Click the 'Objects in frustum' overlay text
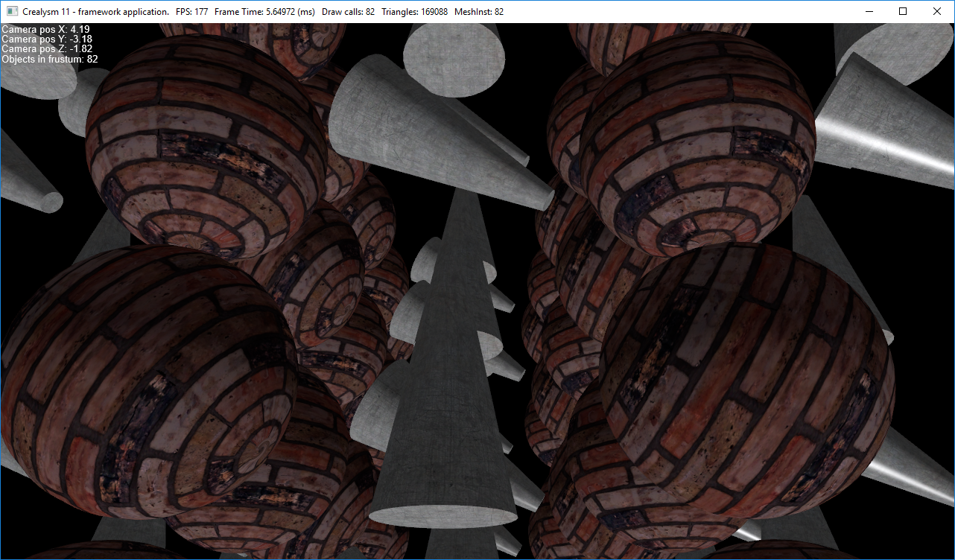Viewport: 955px width, 560px height. tap(50, 59)
